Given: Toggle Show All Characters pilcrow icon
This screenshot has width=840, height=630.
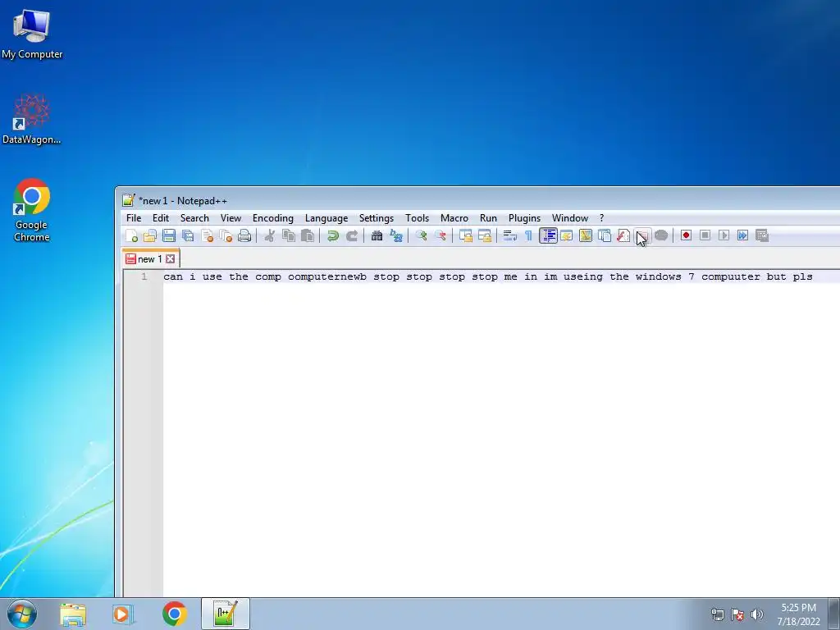Looking at the screenshot, I should 528,235.
